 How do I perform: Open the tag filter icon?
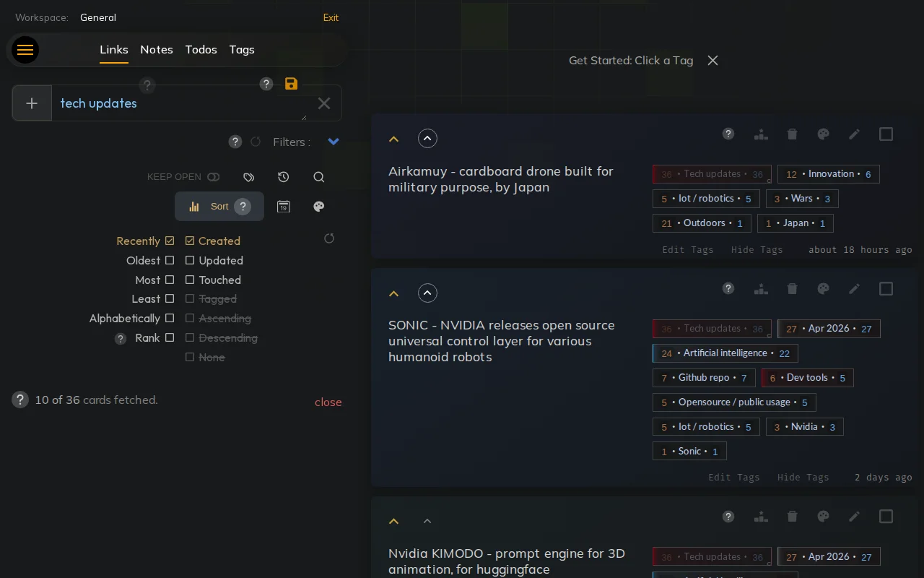pyautogui.click(x=249, y=177)
